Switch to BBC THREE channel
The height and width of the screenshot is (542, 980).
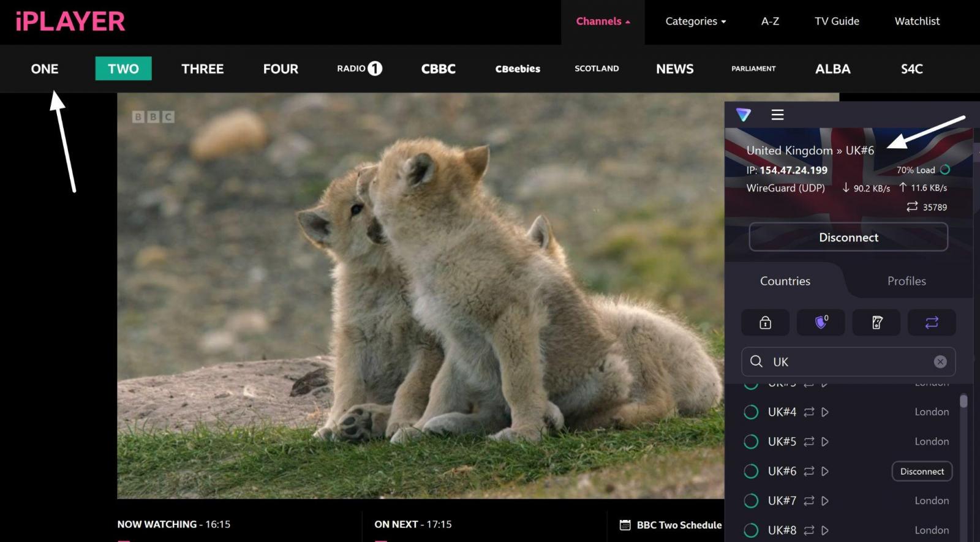[202, 69]
